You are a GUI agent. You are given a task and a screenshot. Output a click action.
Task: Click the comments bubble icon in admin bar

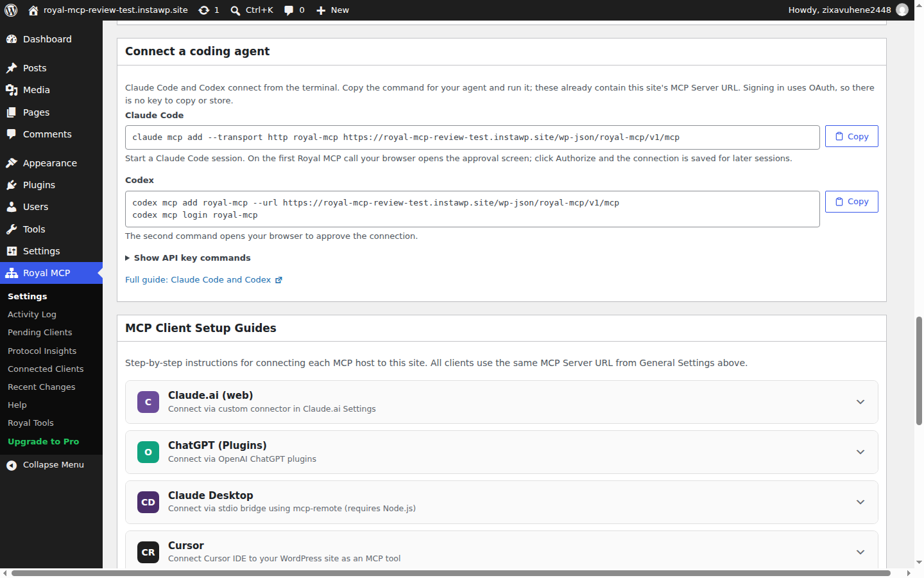pos(289,10)
